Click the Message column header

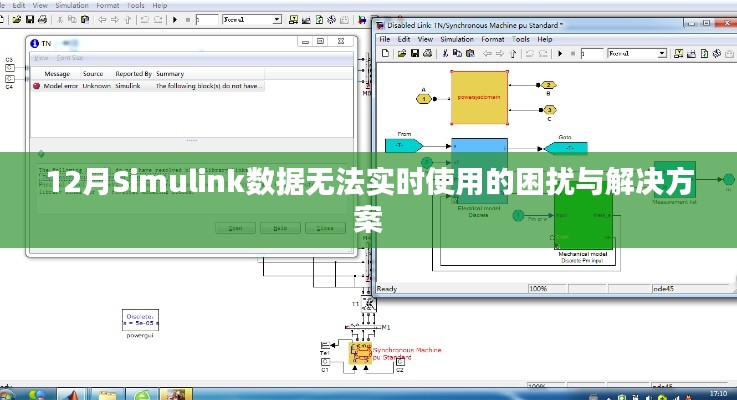(57, 74)
